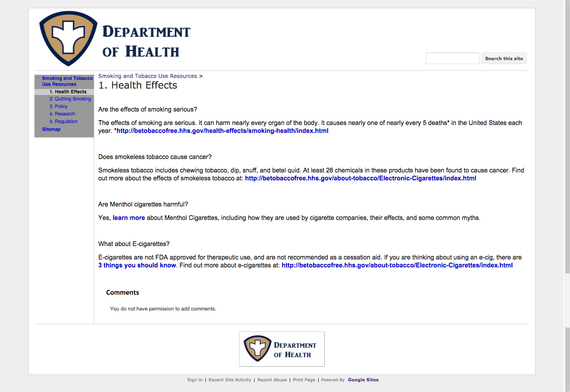Click Print Page in footer

click(304, 380)
